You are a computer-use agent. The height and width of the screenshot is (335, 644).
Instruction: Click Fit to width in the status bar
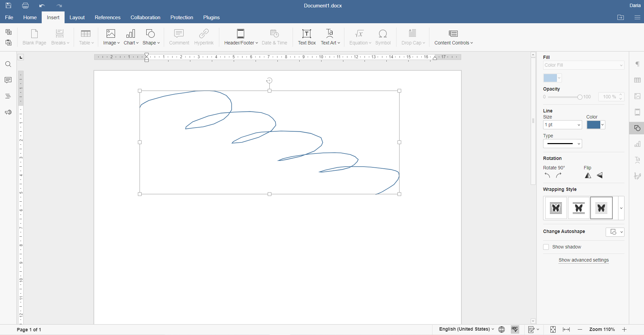point(566,329)
